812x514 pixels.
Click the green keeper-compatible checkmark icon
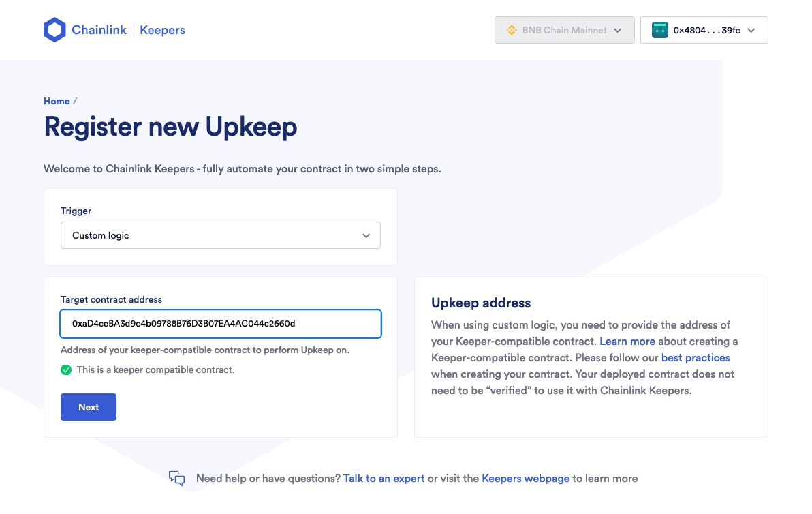pos(66,370)
